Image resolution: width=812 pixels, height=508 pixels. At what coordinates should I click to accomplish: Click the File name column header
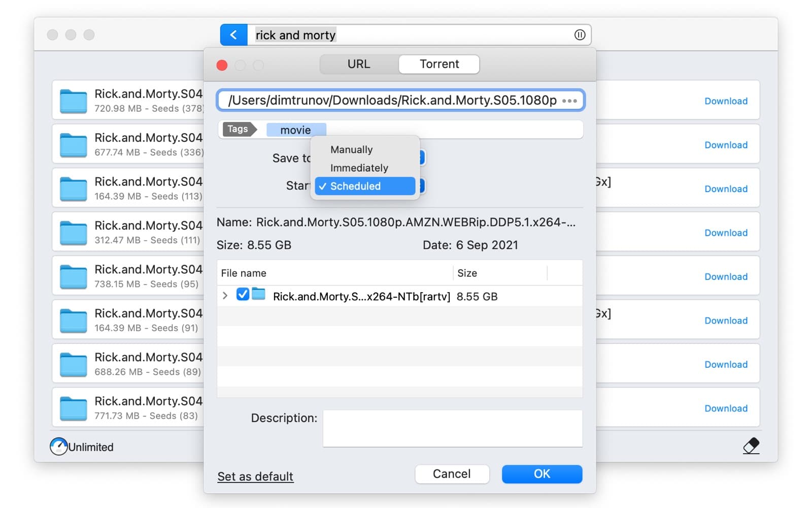335,273
